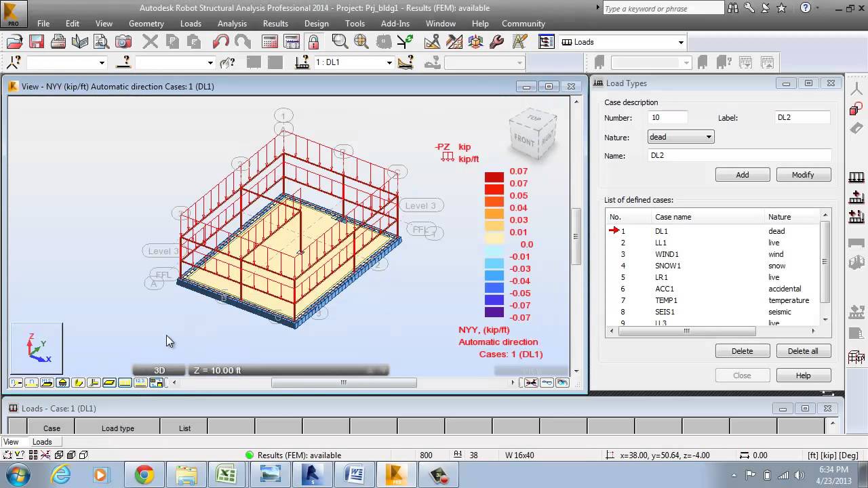This screenshot has height=488, width=868.
Task: Open the Loads menu
Action: point(191,24)
